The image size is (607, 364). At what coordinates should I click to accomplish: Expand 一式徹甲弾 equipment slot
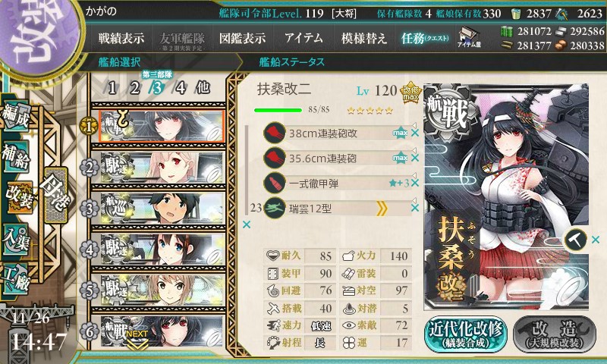click(x=414, y=175)
